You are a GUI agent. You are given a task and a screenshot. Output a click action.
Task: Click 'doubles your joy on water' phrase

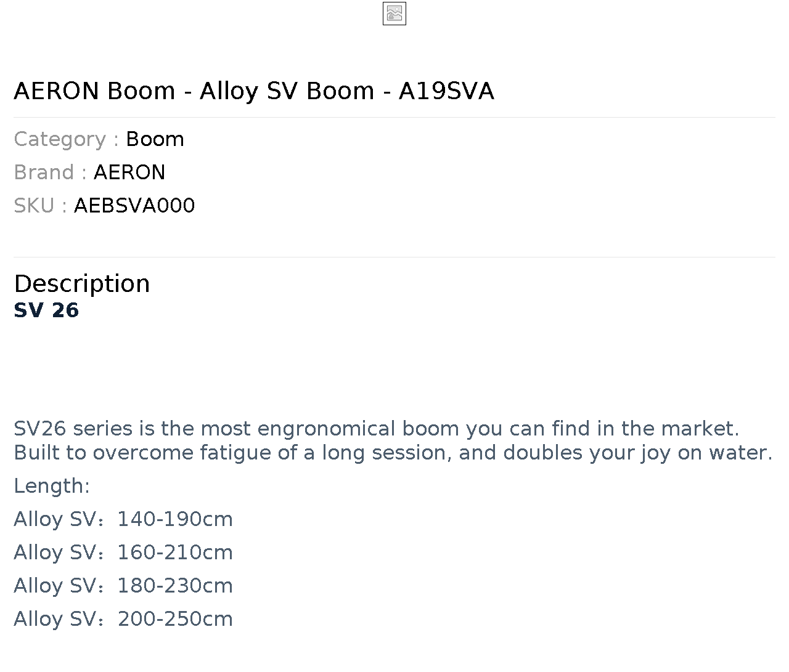pos(638,453)
